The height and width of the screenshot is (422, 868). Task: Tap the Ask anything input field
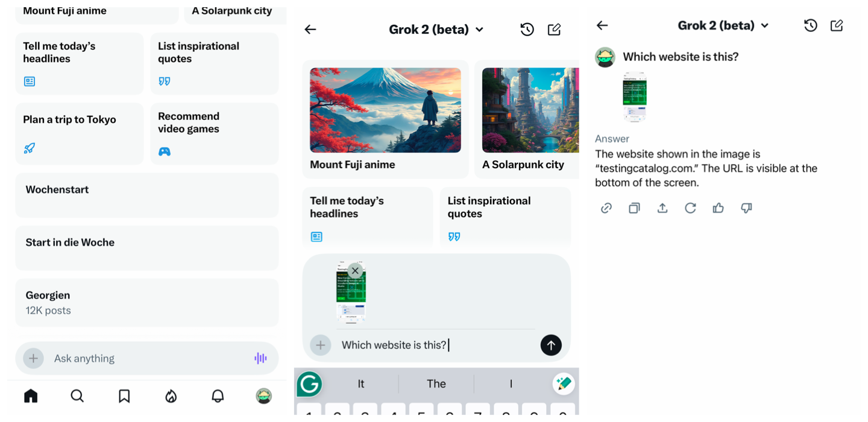tap(147, 358)
